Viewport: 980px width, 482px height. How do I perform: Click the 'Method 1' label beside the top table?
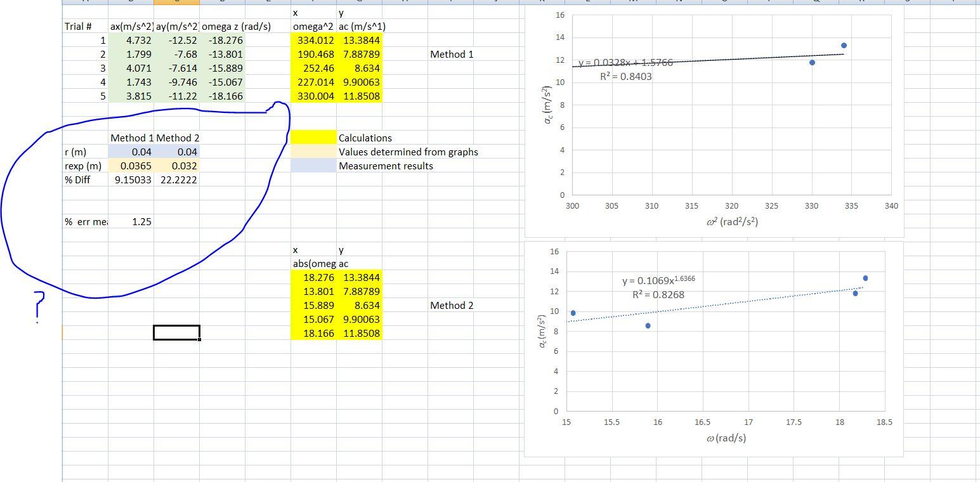tap(452, 54)
